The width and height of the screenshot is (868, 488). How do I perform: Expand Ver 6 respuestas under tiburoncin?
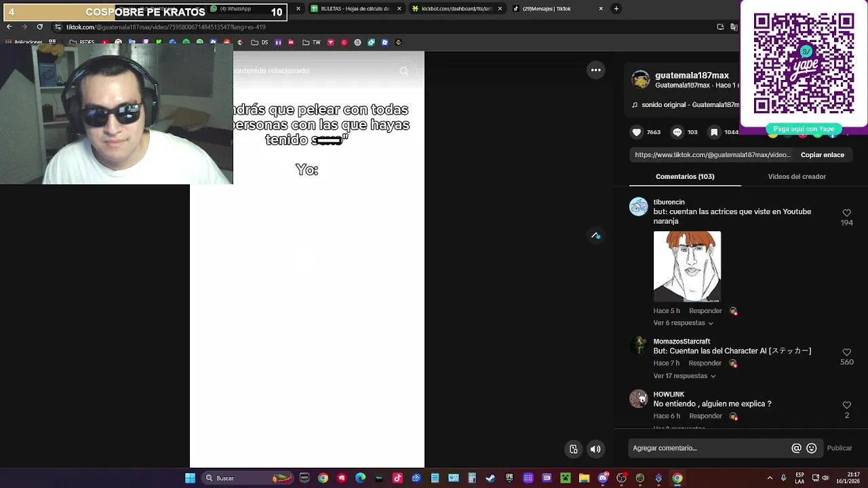point(683,323)
